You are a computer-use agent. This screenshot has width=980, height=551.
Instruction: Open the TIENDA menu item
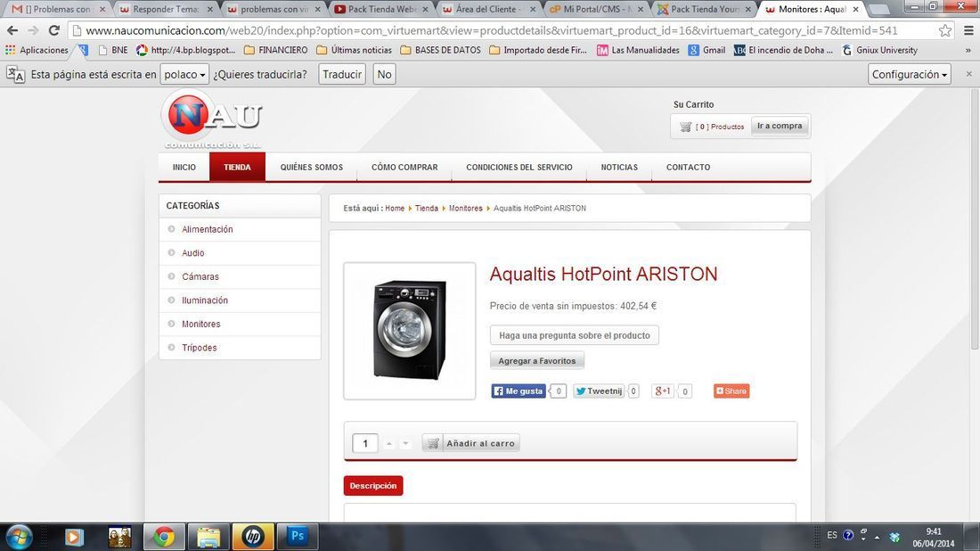(238, 167)
